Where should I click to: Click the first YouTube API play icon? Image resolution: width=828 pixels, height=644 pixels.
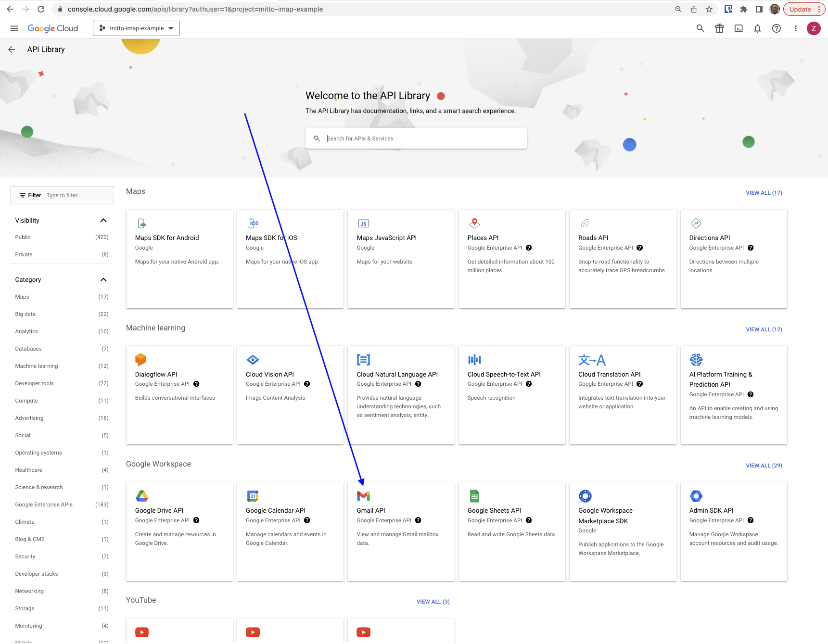pyautogui.click(x=142, y=632)
